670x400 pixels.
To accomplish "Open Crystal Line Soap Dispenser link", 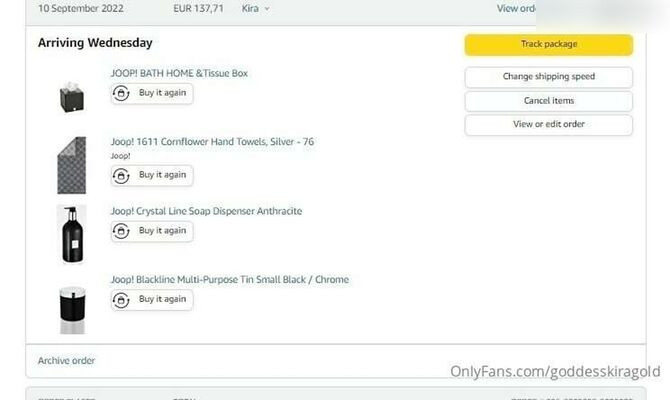I will 206,211.
